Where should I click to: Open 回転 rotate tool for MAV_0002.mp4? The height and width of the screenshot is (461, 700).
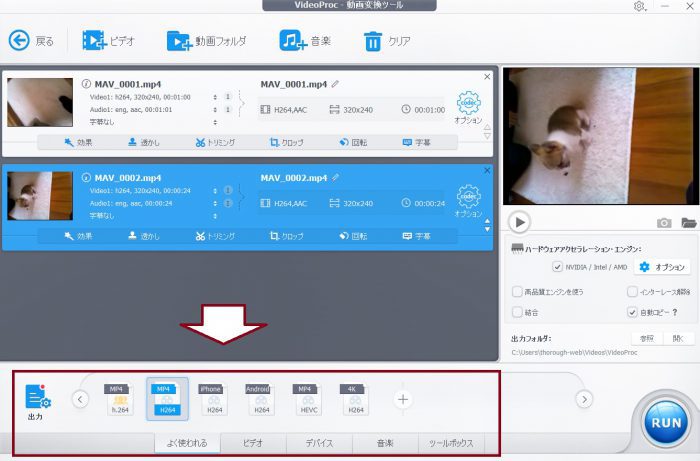click(x=353, y=236)
